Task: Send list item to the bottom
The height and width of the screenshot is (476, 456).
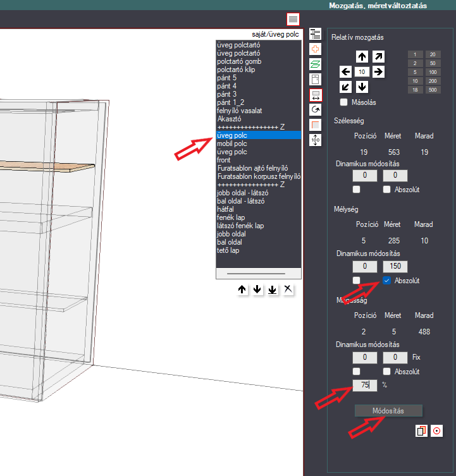Action: [x=272, y=290]
